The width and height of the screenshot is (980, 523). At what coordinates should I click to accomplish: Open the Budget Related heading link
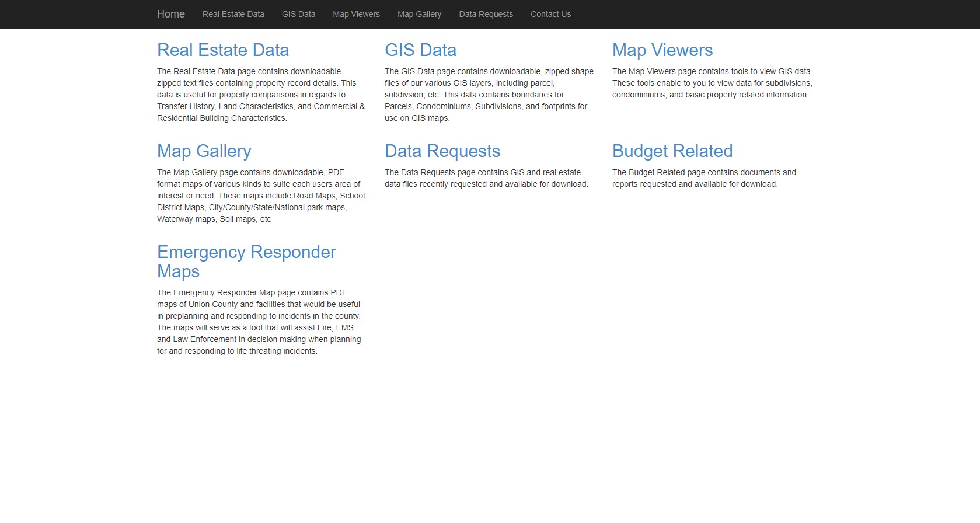(672, 151)
